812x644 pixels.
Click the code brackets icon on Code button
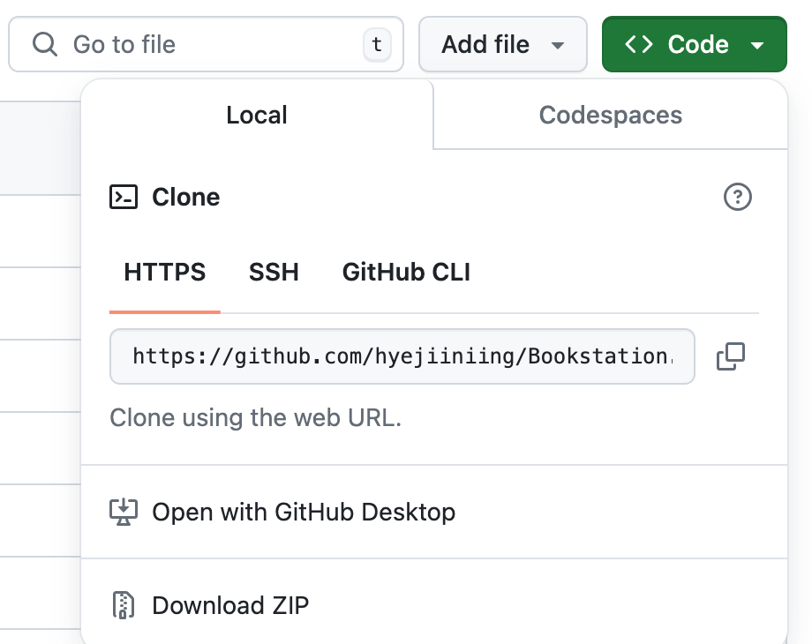tap(639, 43)
